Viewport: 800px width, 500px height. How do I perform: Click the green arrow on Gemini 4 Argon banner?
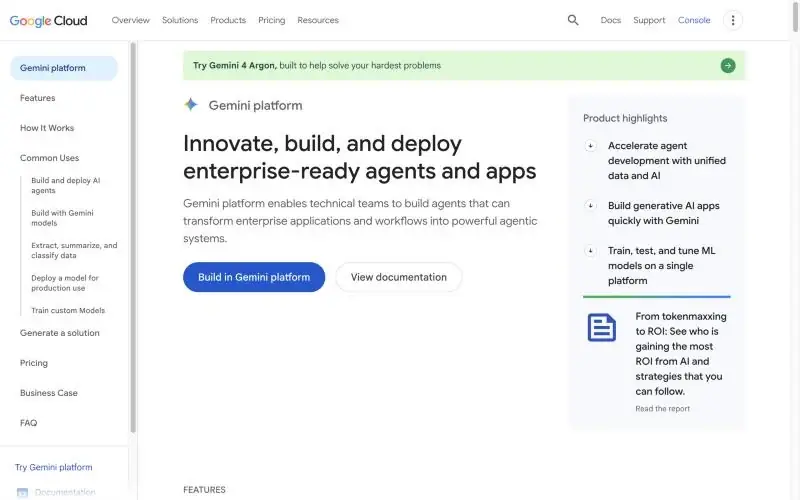pos(728,65)
